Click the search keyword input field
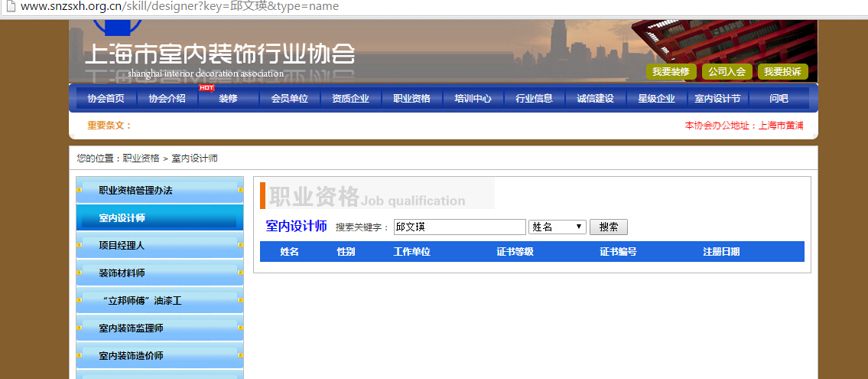This screenshot has width=868, height=379. point(459,227)
